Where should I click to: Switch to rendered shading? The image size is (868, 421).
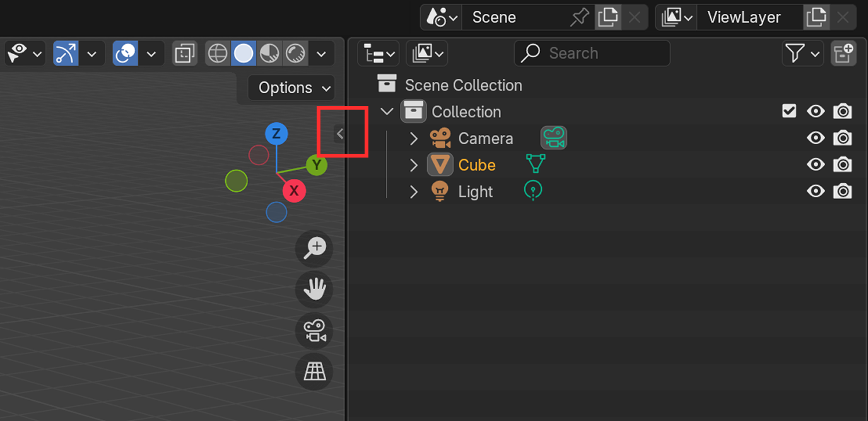tap(295, 54)
